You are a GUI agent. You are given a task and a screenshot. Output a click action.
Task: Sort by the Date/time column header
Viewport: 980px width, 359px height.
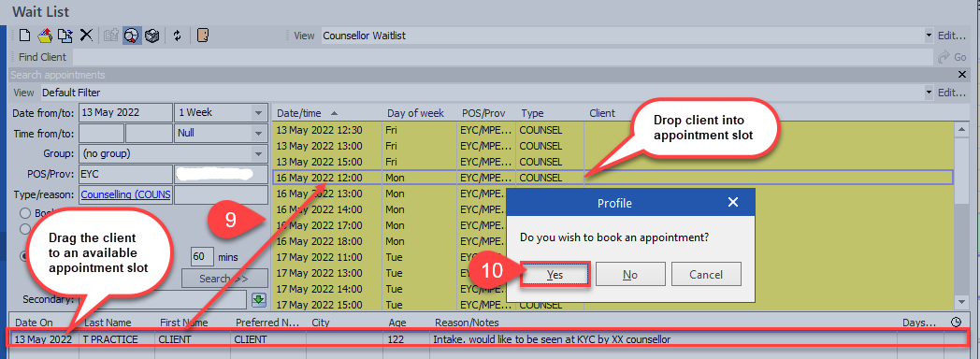(x=327, y=113)
